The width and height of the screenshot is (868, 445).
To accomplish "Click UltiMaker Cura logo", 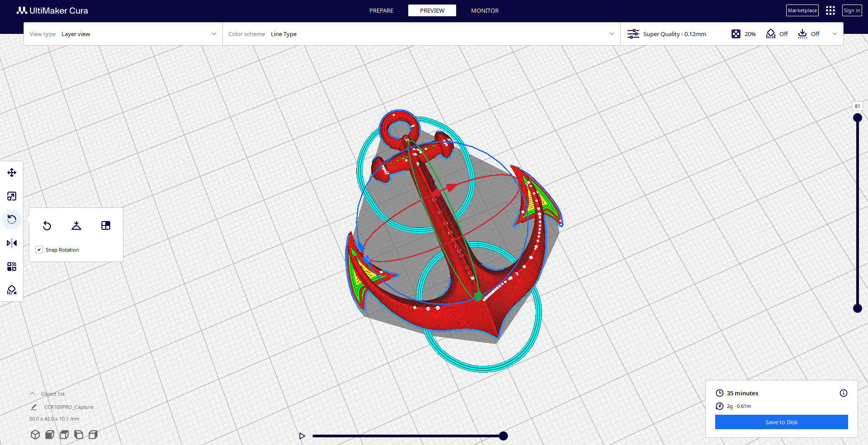I will [x=52, y=10].
